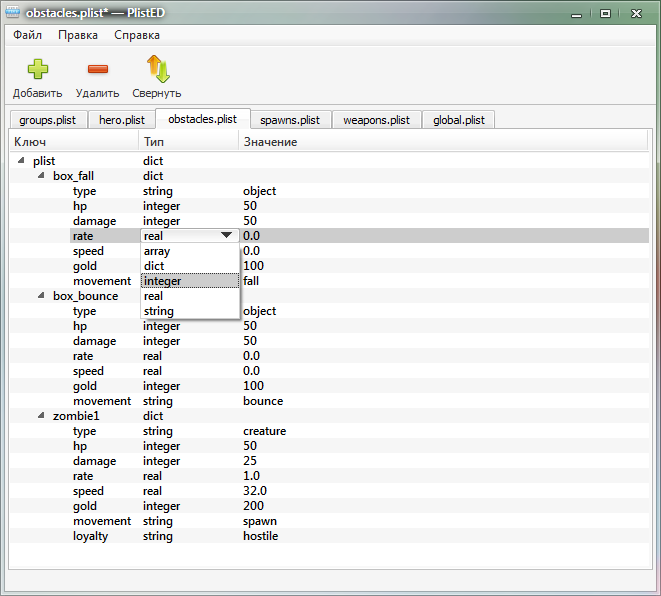Click the value creature

[x=264, y=431]
